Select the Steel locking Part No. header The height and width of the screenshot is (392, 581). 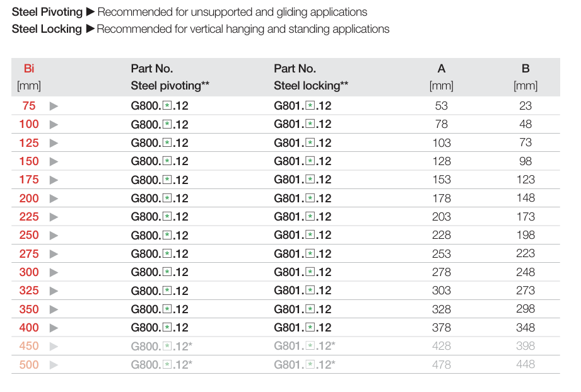click(311, 77)
